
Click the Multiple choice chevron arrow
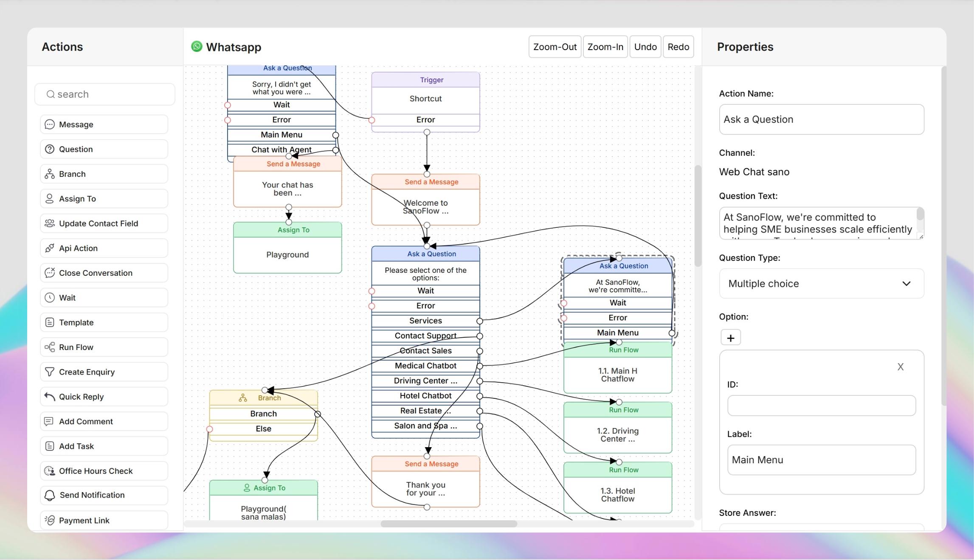click(906, 283)
